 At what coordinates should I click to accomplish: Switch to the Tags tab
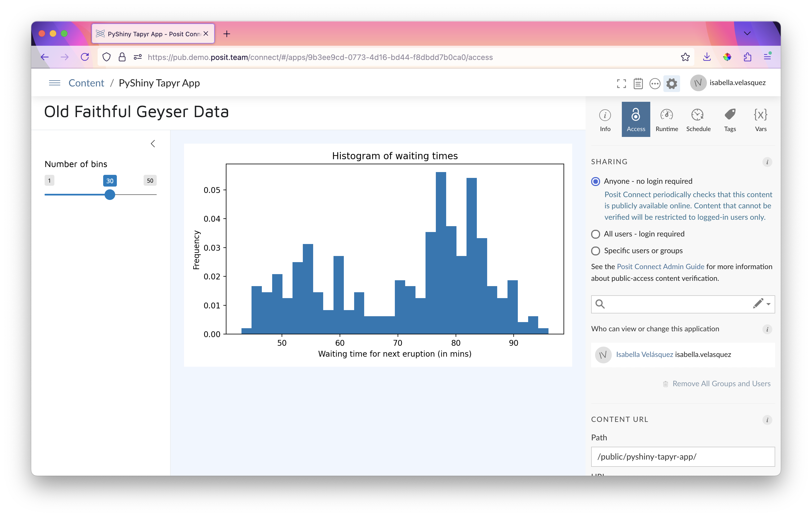point(730,119)
